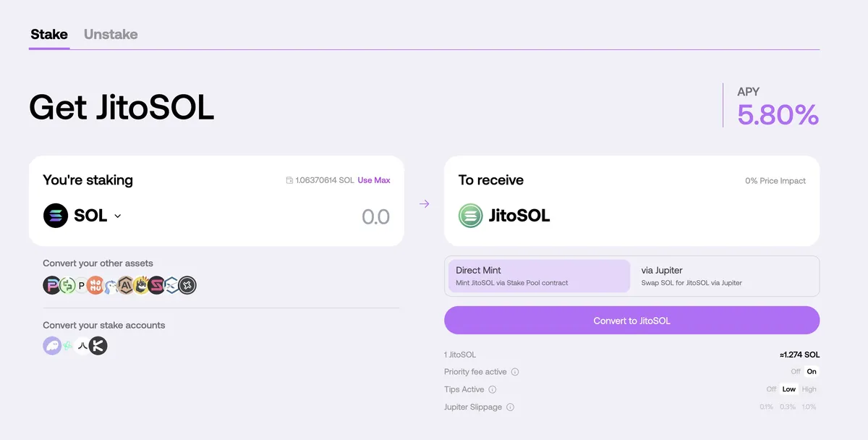Viewport: 868px width, 440px height.
Task: Click the SOL token logo
Action: (x=56, y=216)
